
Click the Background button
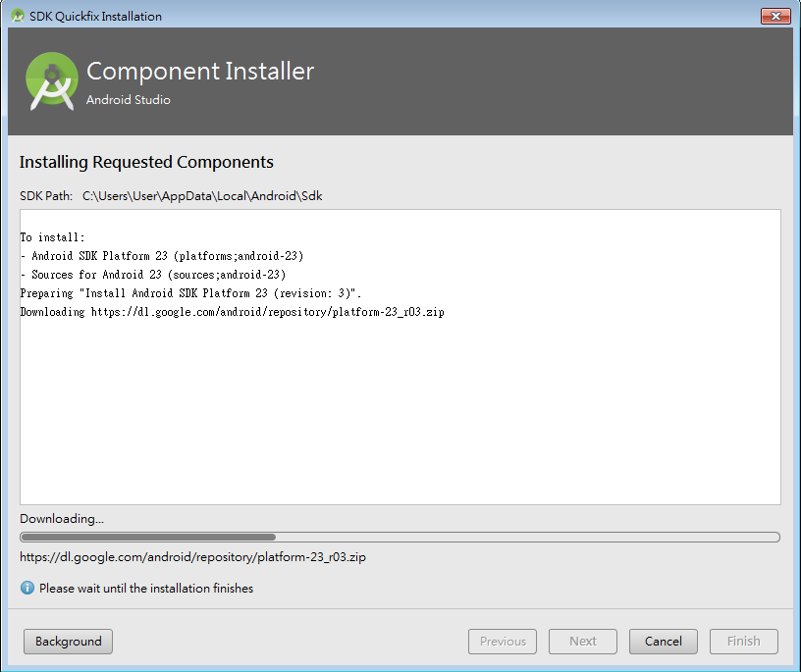coord(68,642)
